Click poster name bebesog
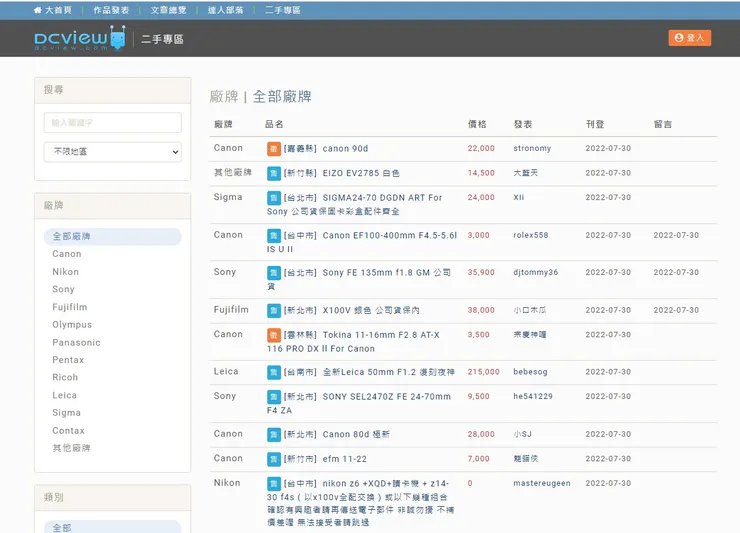 coord(530,372)
